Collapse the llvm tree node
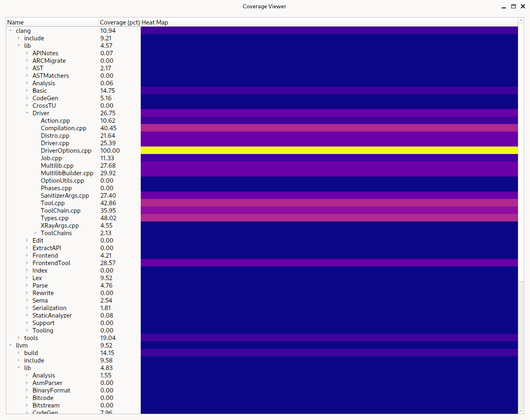This screenshot has width=530, height=420. pyautogui.click(x=10, y=345)
